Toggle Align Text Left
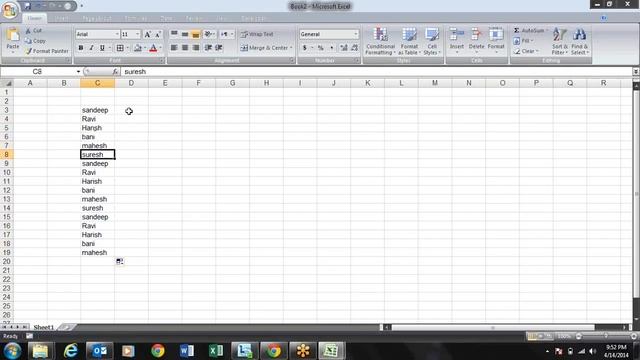The width and height of the screenshot is (640, 360). [174, 48]
